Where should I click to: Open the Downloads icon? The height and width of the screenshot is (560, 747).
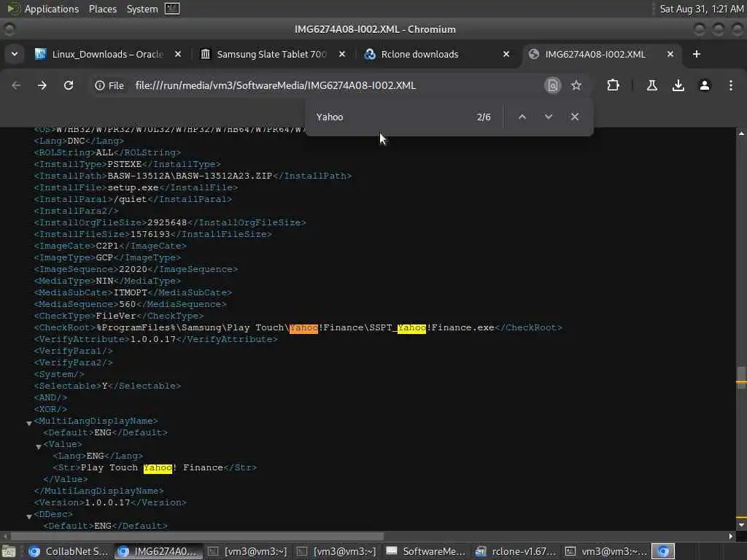[x=678, y=85]
